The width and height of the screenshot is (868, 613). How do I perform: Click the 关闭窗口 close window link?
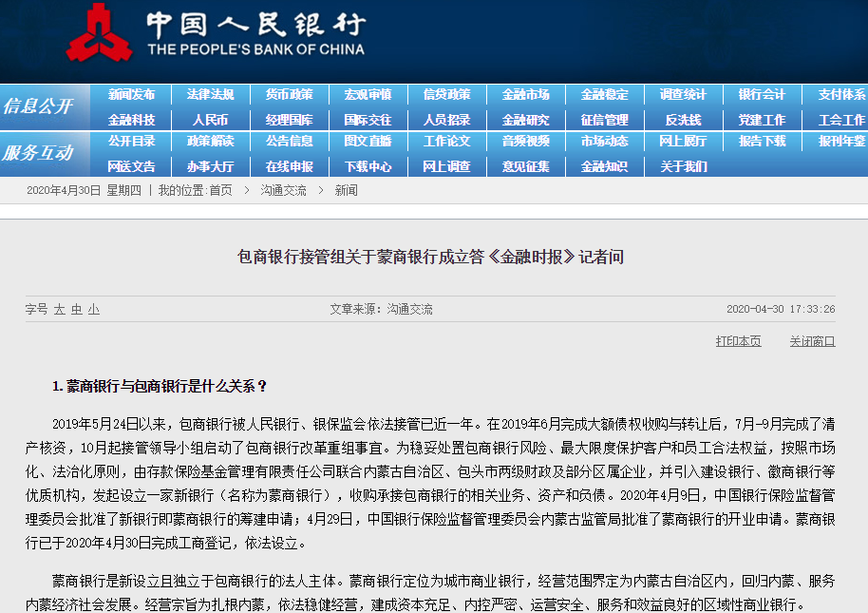(x=812, y=341)
